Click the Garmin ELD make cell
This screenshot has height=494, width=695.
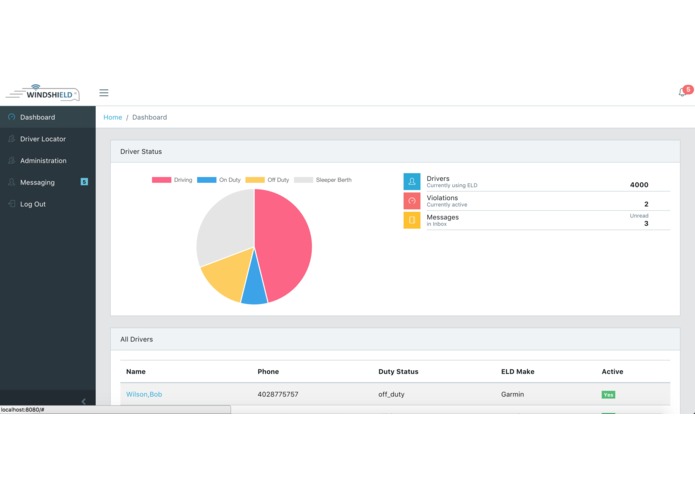click(x=512, y=394)
